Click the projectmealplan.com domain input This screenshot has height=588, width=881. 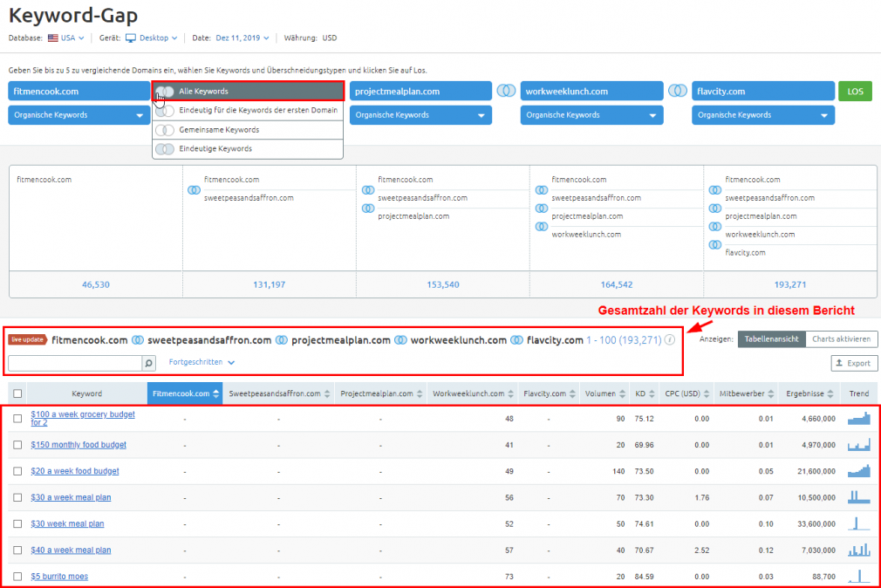pyautogui.click(x=420, y=91)
